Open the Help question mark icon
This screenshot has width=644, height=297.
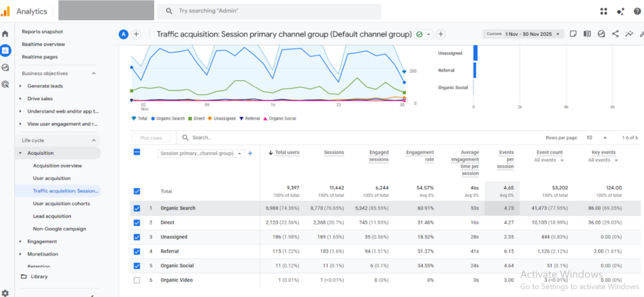coord(636,11)
